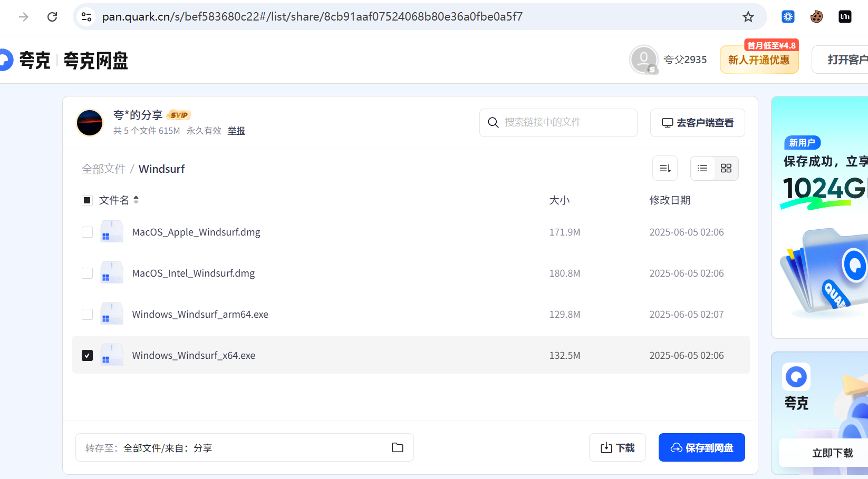This screenshot has width=868, height=479.
Task: Open the sort order icon
Action: coord(665,168)
